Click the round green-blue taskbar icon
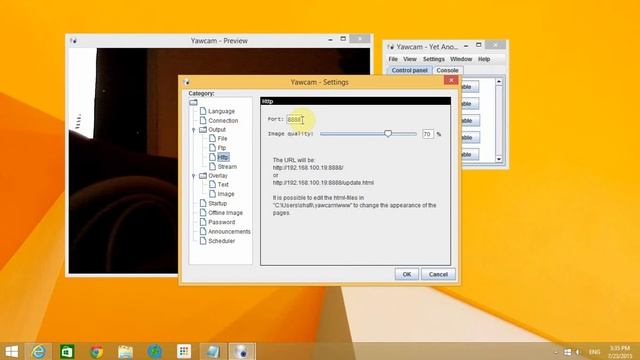This screenshot has height=360, width=640. pos(155,351)
